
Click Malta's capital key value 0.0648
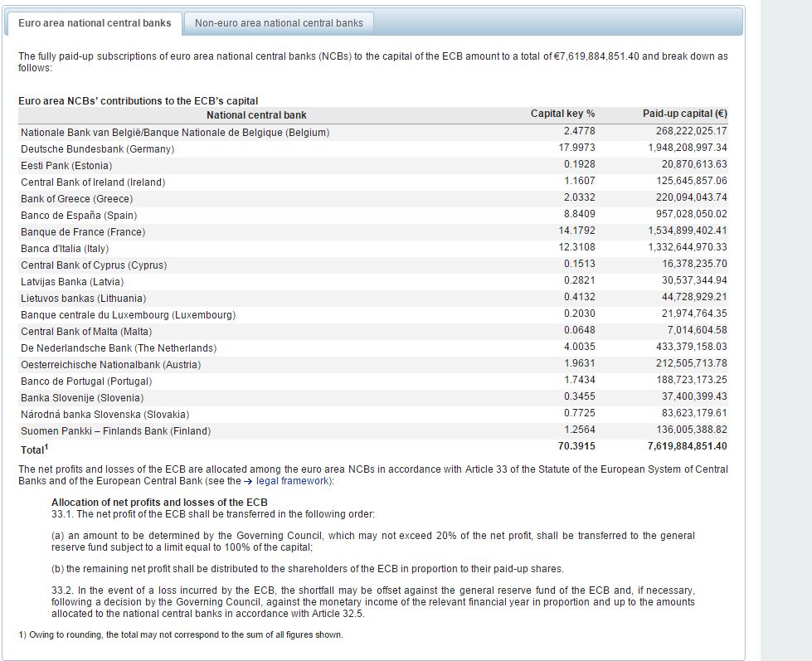click(580, 330)
